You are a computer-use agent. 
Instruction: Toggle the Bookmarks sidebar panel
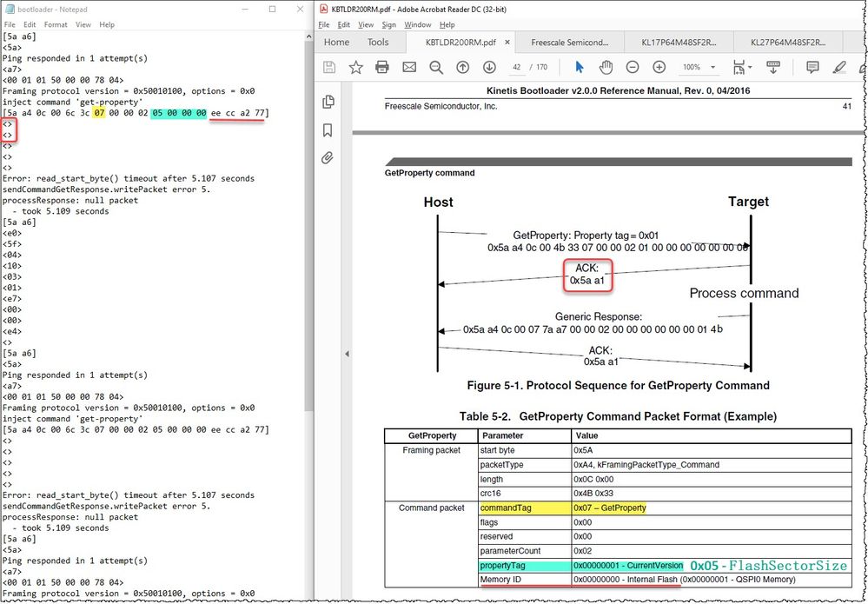[x=328, y=129]
